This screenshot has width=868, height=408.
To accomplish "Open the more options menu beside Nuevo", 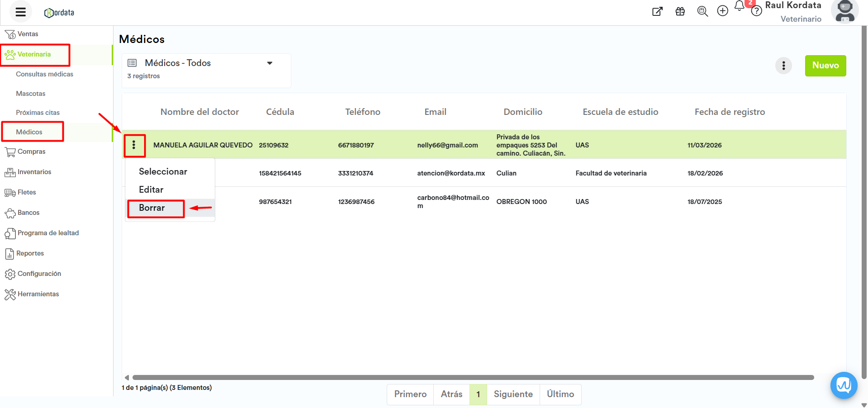I will (x=783, y=66).
